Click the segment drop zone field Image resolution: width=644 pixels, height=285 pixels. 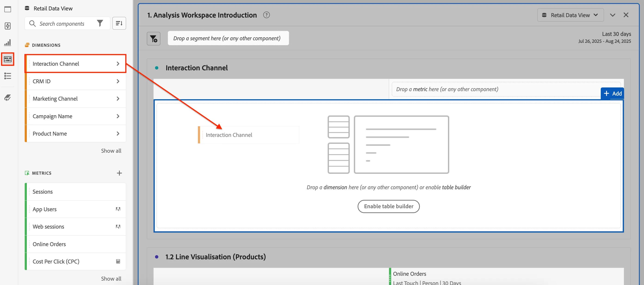coord(228,38)
